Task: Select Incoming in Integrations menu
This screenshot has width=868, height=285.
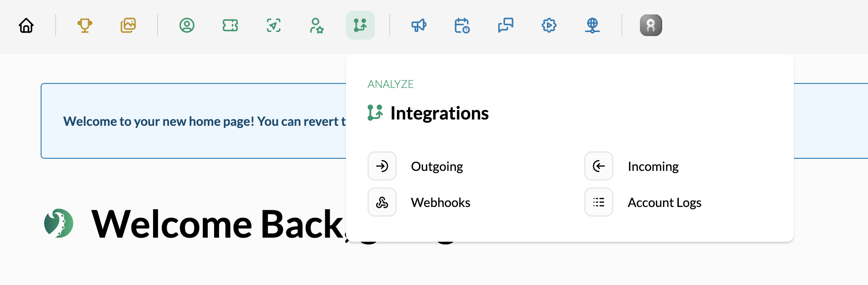Action: click(x=653, y=166)
